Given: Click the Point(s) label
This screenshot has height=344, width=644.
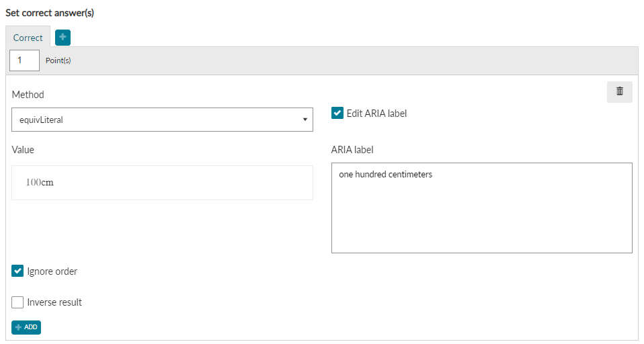Looking at the screenshot, I should (58, 60).
